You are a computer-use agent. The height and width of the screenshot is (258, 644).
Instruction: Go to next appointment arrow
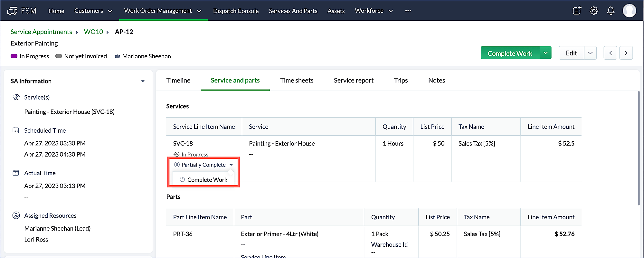(x=626, y=53)
